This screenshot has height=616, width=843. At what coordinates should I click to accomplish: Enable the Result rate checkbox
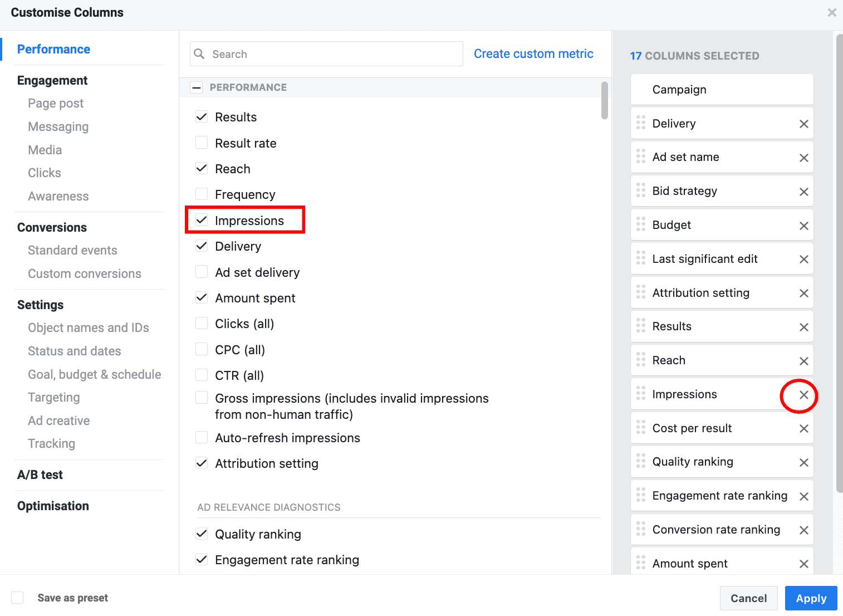202,143
